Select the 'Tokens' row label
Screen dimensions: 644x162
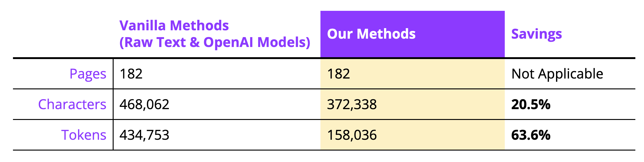84,135
